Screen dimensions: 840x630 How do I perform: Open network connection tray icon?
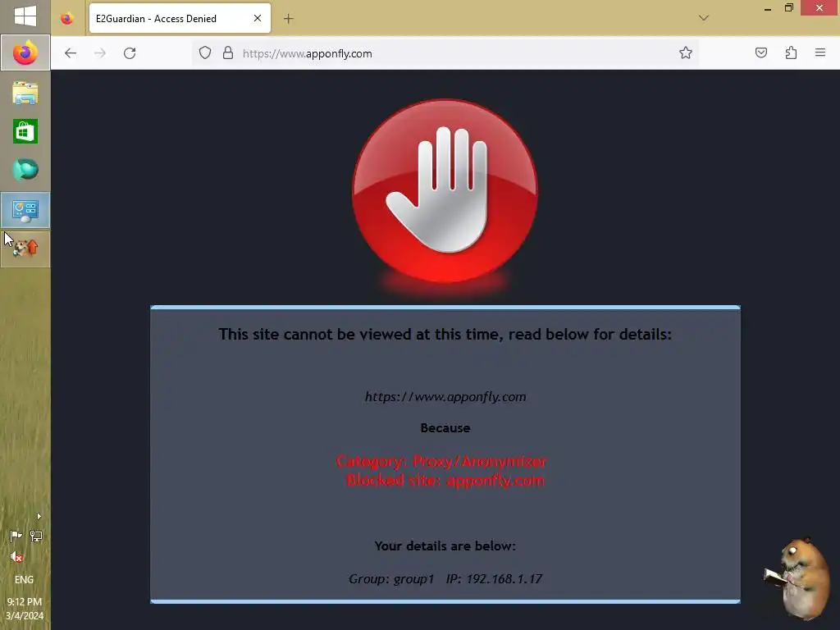36,536
